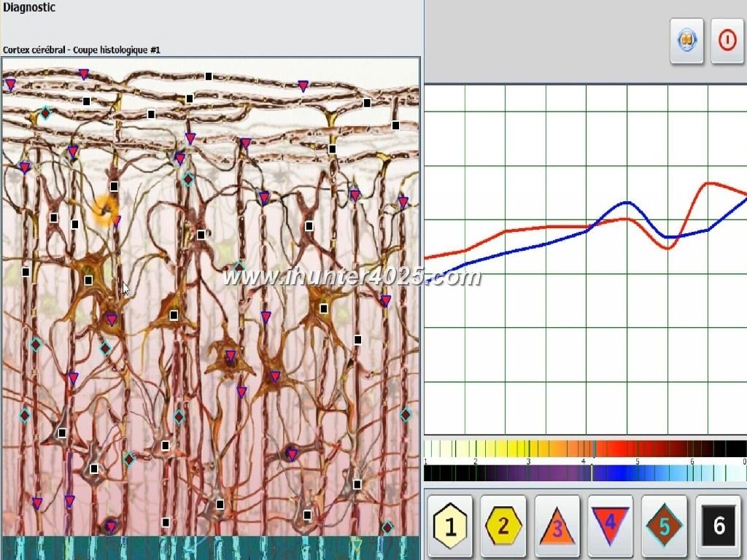Viewport: 747px width, 560px height.
Task: Click the purple-to-blue spectrum scale bar
Action: click(584, 473)
